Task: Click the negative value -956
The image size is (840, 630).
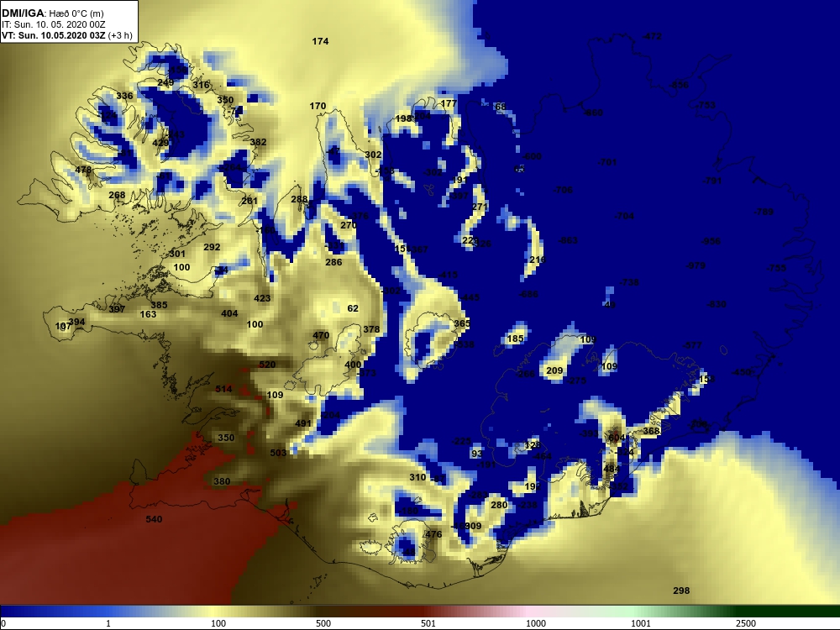Action: (711, 241)
